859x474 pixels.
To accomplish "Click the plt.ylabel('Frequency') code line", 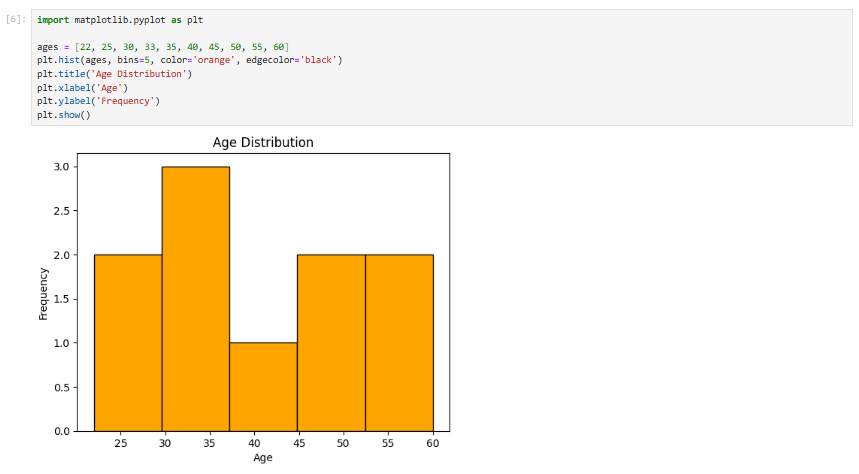I will tap(99, 101).
